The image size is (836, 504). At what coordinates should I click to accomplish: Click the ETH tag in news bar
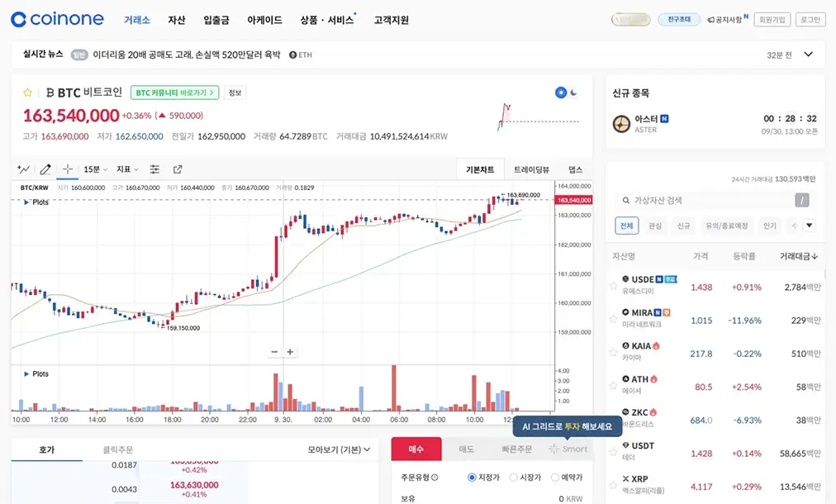[301, 55]
